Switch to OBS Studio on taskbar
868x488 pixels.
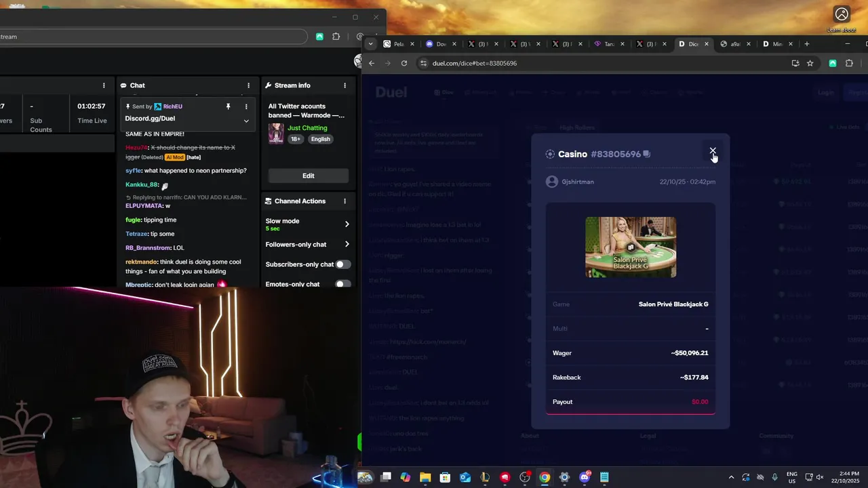tap(525, 477)
